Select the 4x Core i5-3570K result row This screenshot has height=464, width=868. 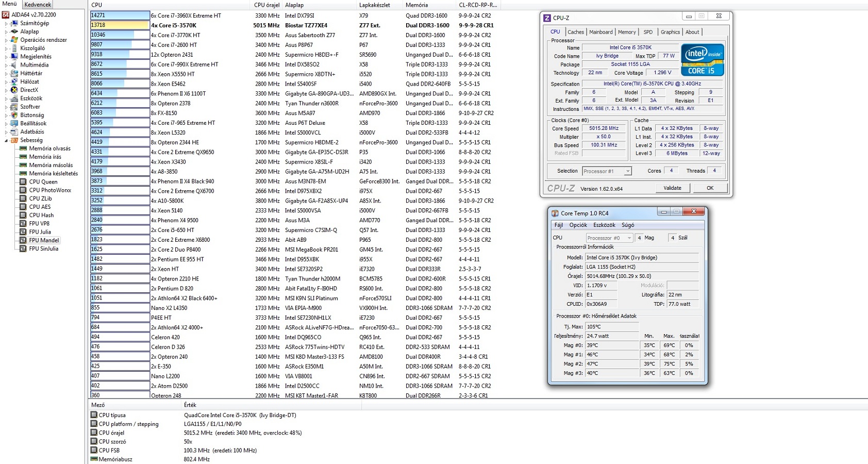[x=294, y=25]
